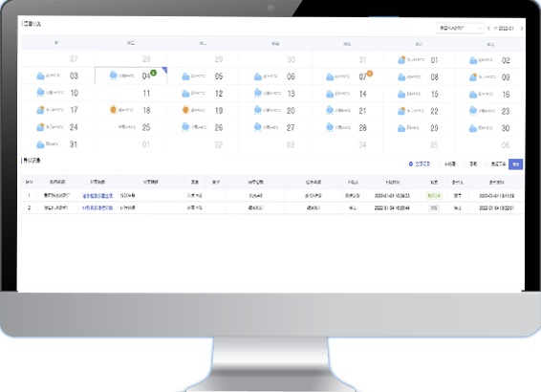The height and width of the screenshot is (392, 541).
Task: Open the blue link in table row 2
Action: (x=97, y=207)
